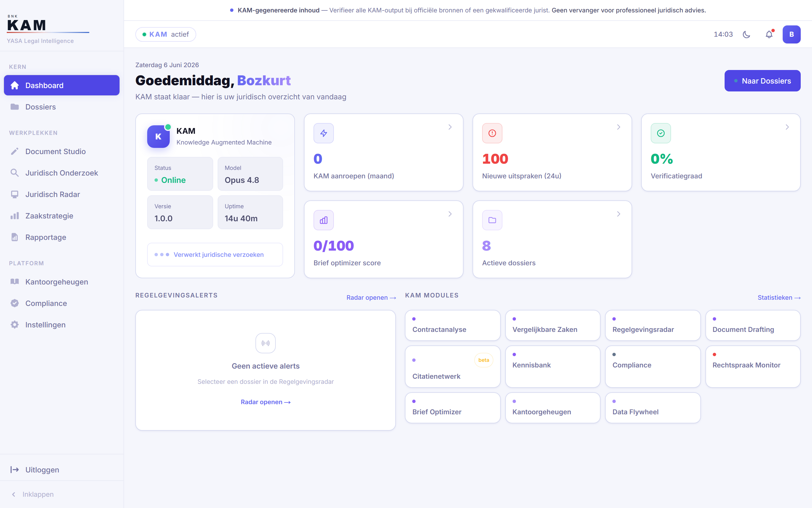Click the folder icon on Actieve dossiers card
This screenshot has height=508, width=812.
click(492, 220)
